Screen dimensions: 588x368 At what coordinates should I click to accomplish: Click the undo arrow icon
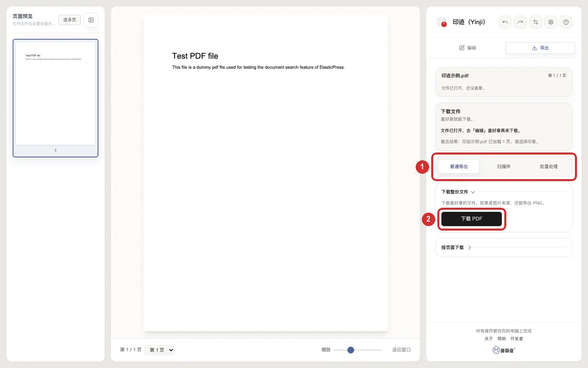505,22
